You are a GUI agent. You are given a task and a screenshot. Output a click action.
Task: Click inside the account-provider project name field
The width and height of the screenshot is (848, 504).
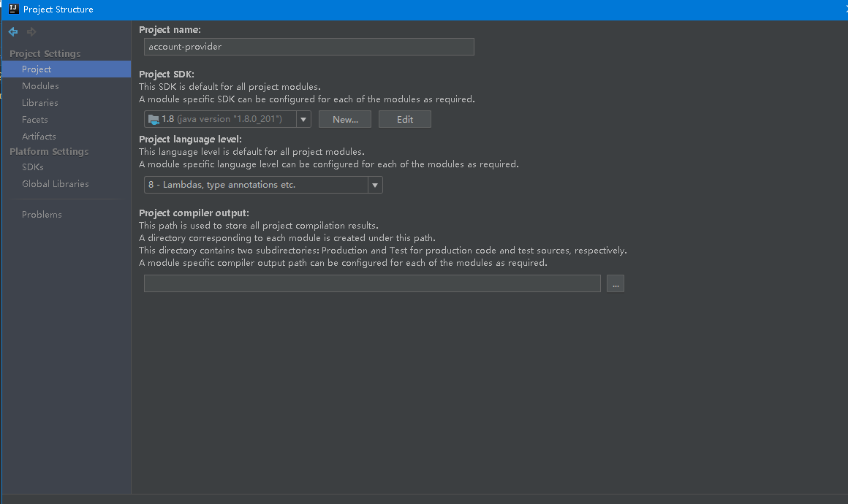[x=308, y=47]
